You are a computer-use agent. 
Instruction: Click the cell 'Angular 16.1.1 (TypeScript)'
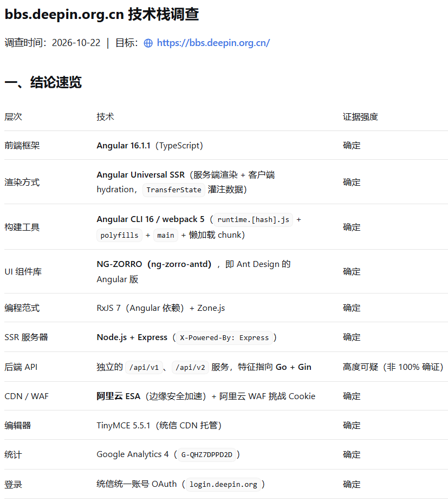click(150, 146)
